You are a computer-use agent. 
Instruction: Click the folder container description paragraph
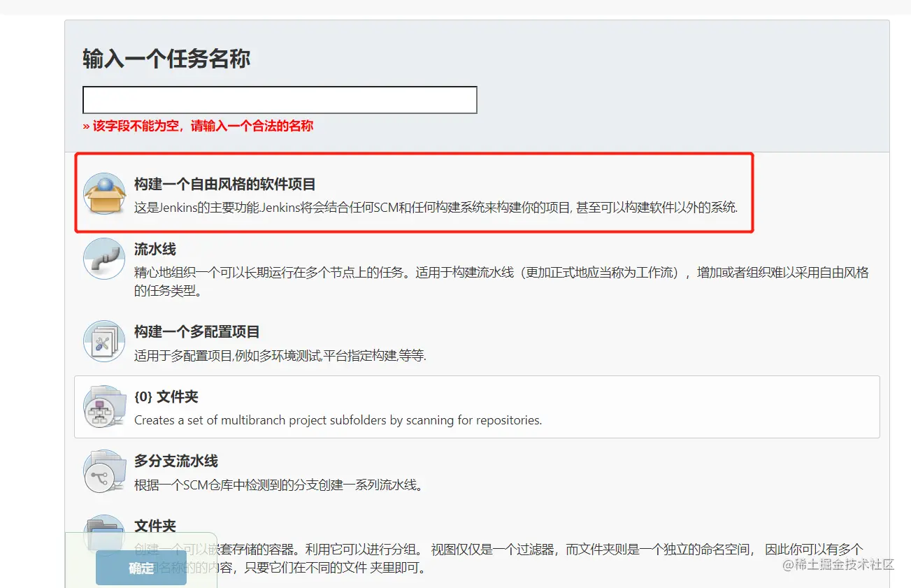(498, 558)
